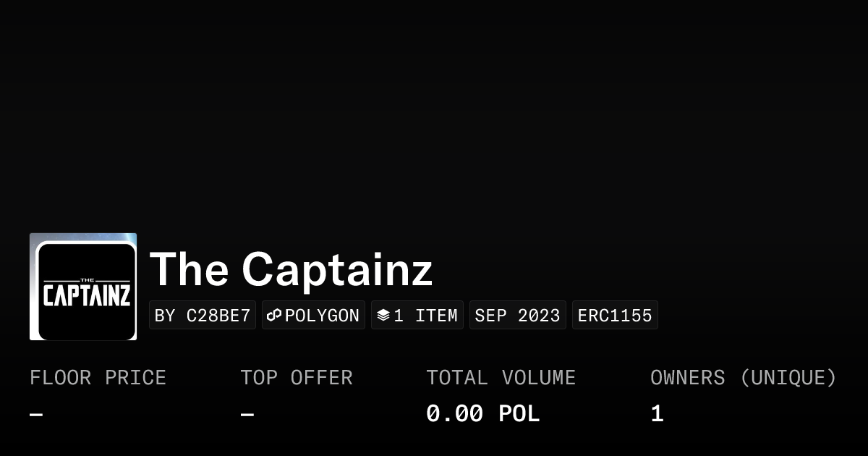Select the ERC1155 token standard badge
This screenshot has width=868, height=456.
click(615, 316)
